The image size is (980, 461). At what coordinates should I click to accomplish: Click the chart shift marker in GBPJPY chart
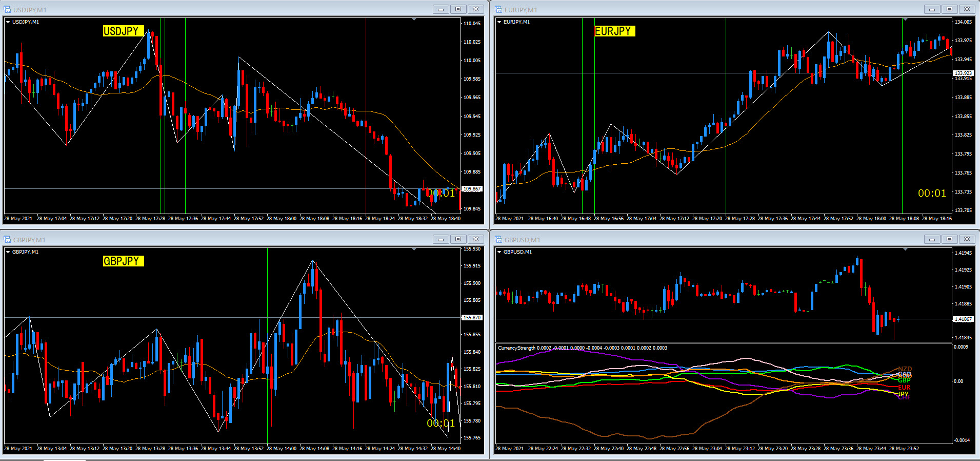pyautogui.click(x=414, y=249)
